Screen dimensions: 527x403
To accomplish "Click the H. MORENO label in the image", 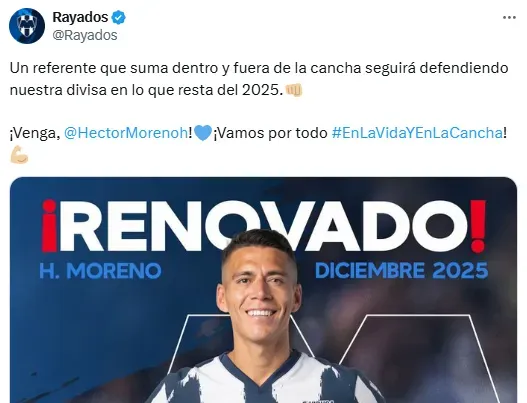I will click(x=100, y=271).
